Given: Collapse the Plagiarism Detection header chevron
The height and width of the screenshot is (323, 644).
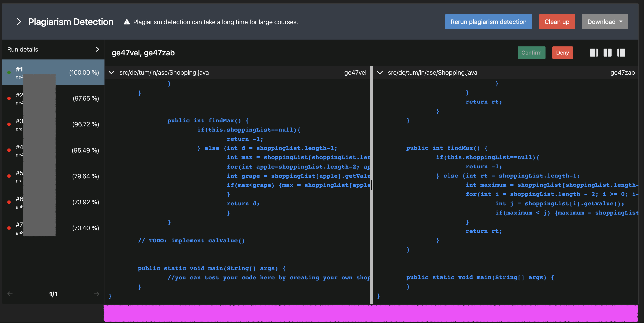Looking at the screenshot, I should [x=19, y=22].
